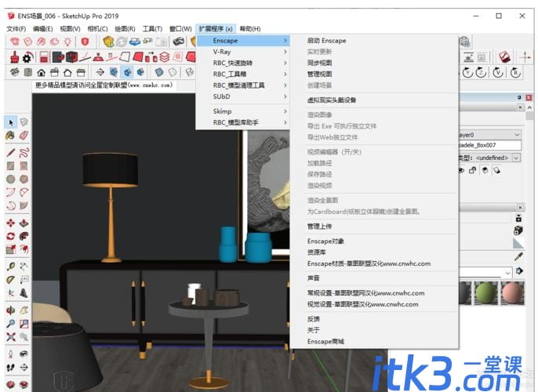
Task: Activate the Move tool with four arrows
Action: click(x=11, y=223)
